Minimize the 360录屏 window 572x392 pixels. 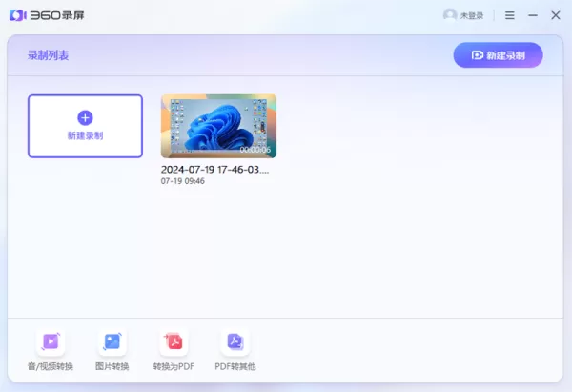[533, 15]
